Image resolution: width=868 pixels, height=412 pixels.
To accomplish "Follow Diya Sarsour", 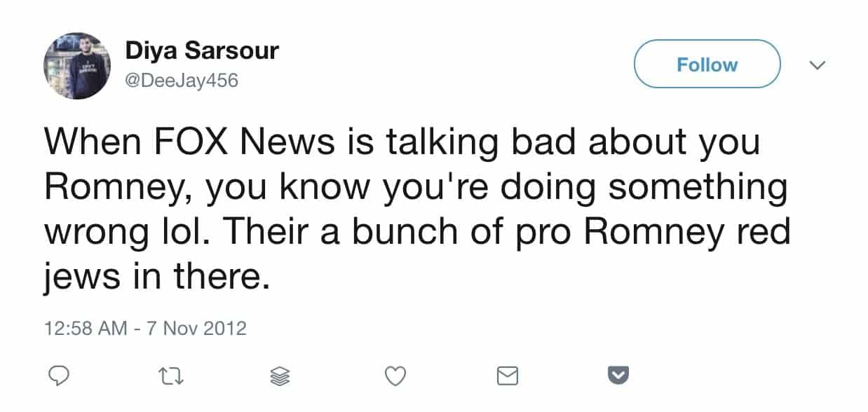I will tap(707, 64).
